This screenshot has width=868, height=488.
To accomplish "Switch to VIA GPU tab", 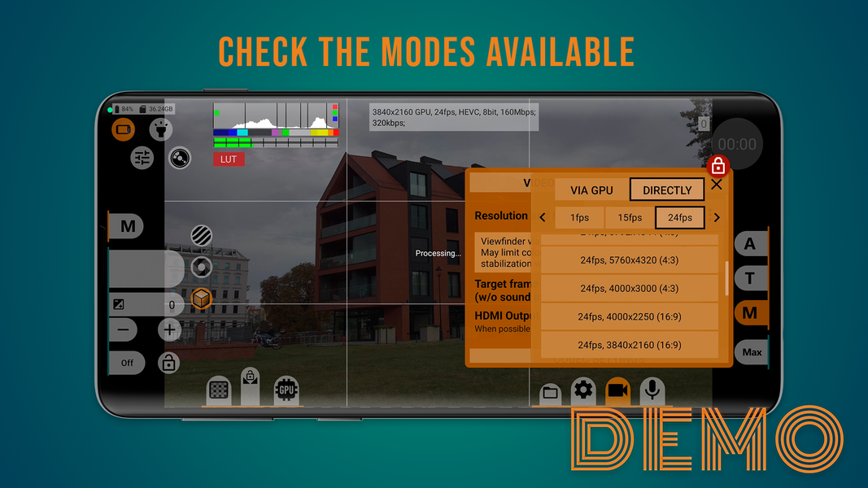I will 591,190.
